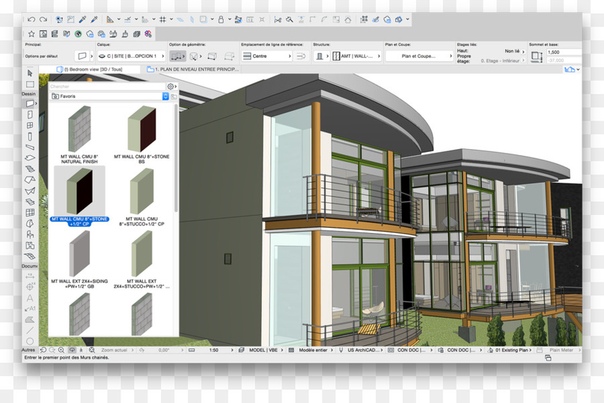The height and width of the screenshot is (403, 604).
Task: Open the MODEL | VBE dropdown
Action: click(263, 350)
